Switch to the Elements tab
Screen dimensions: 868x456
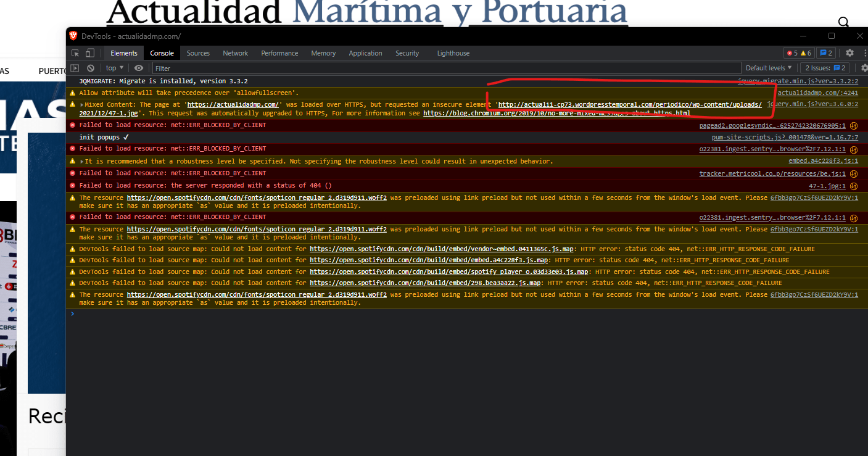click(x=124, y=53)
